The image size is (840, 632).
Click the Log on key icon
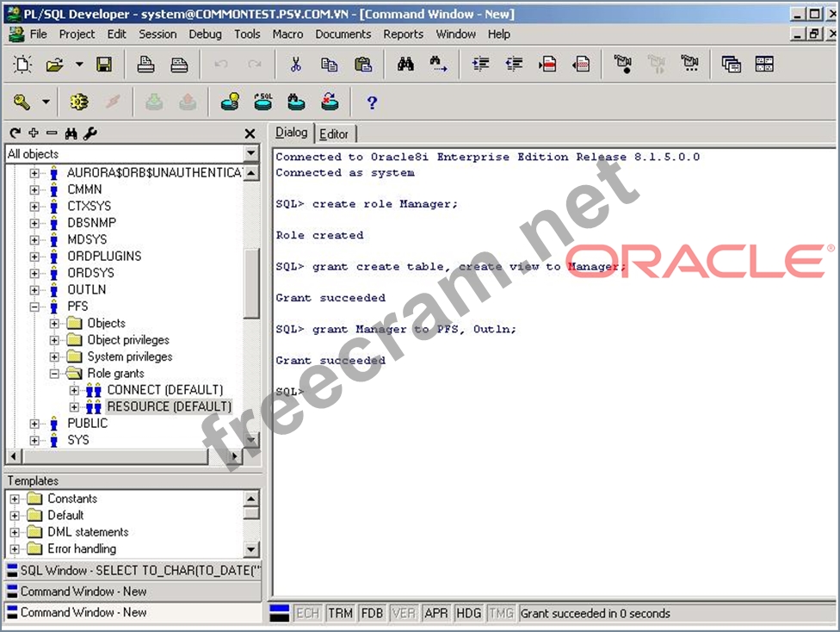click(22, 102)
